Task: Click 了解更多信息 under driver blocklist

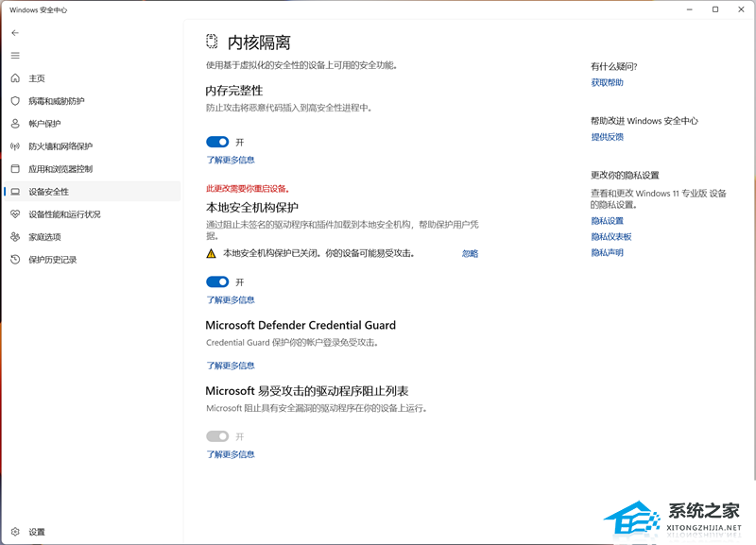Action: click(x=231, y=454)
